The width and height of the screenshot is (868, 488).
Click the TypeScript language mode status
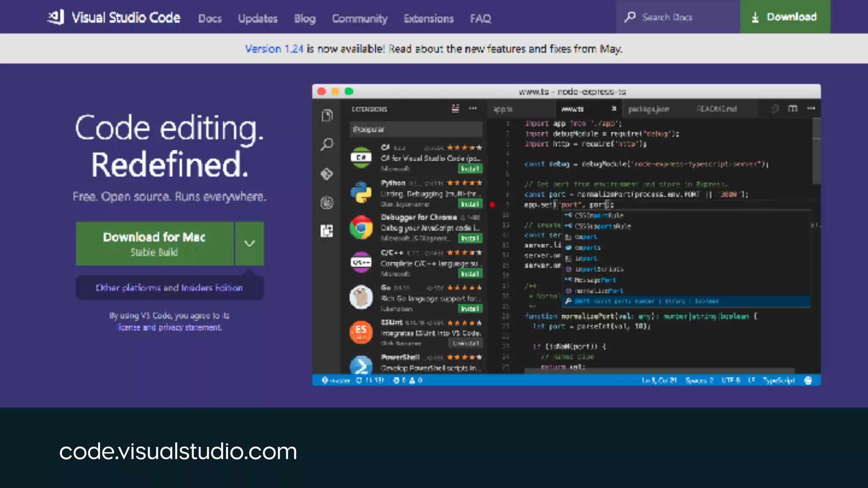point(779,380)
